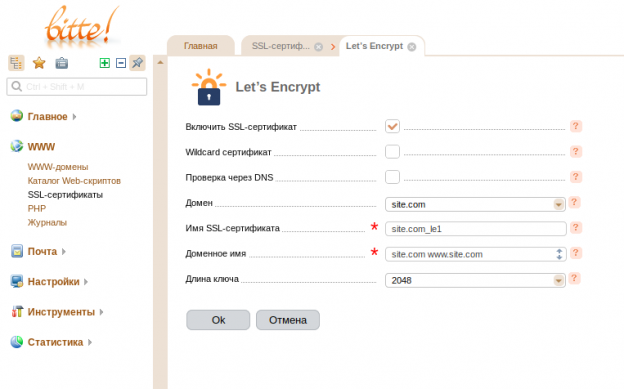Close the Let's Encrypt tab
Image resolution: width=624 pixels, height=389 pixels.
[x=412, y=47]
